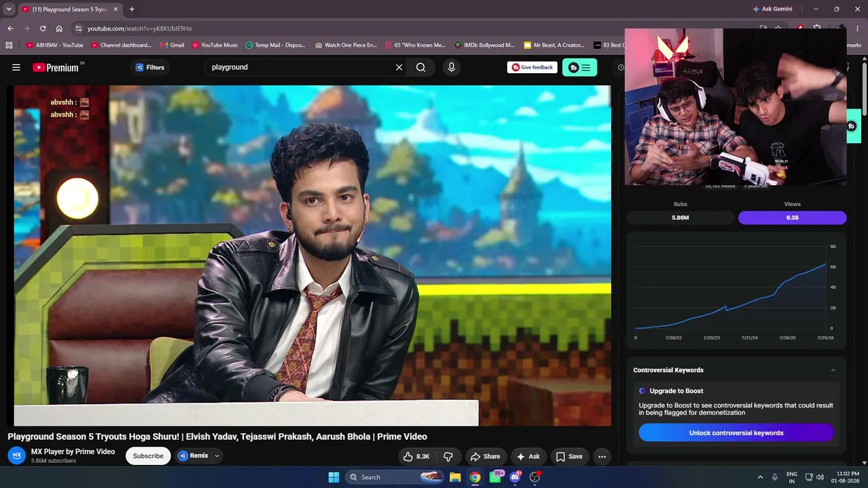The width and height of the screenshot is (868, 488).
Task: Save the video to a playlist
Action: (x=569, y=456)
